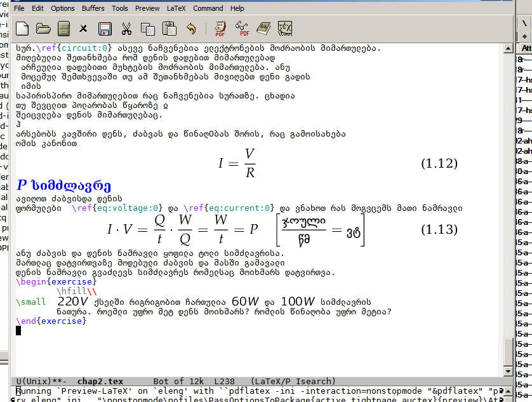Paste from the clipboard icon
This screenshot has width=532, height=402.
click(169, 29)
